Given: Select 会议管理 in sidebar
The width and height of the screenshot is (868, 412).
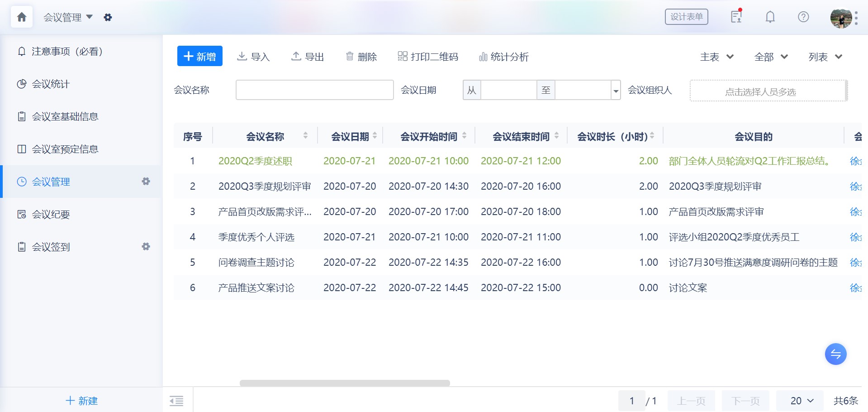Looking at the screenshot, I should tap(81, 182).
